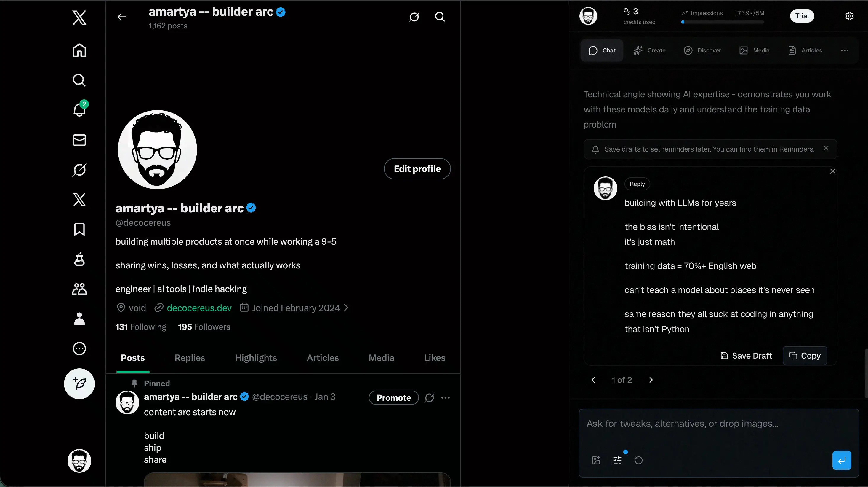Dismiss the save drafts reminder banner
Screen dimensions: 868x487
point(826,148)
